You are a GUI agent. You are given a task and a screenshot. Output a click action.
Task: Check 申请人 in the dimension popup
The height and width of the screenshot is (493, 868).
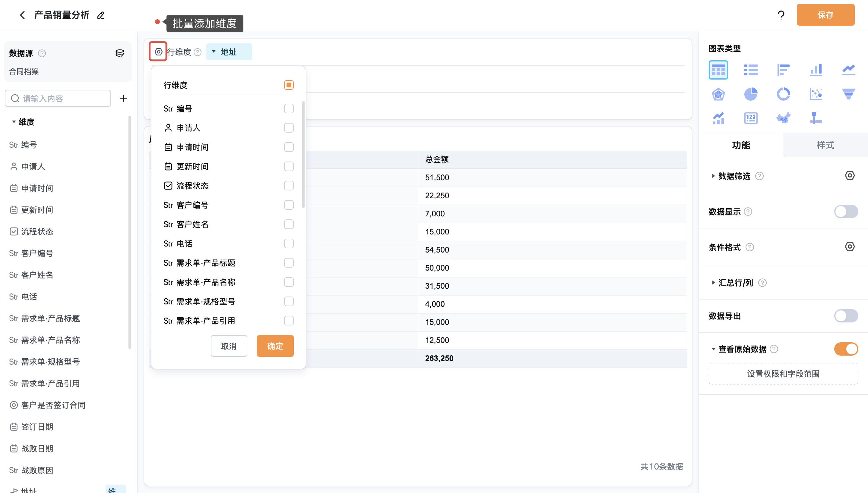click(289, 128)
